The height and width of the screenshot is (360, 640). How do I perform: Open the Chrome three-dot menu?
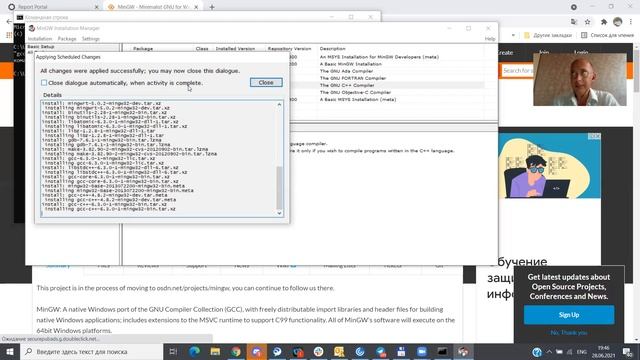click(x=631, y=22)
